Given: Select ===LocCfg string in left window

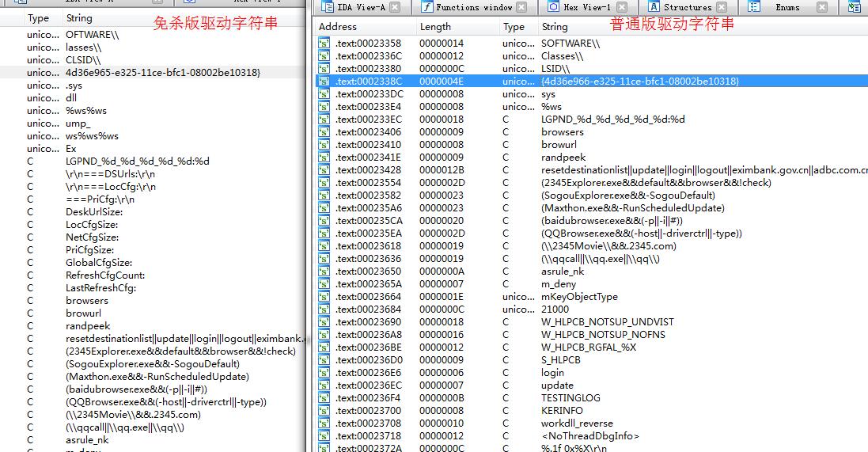Looking at the screenshot, I should click(x=111, y=187).
